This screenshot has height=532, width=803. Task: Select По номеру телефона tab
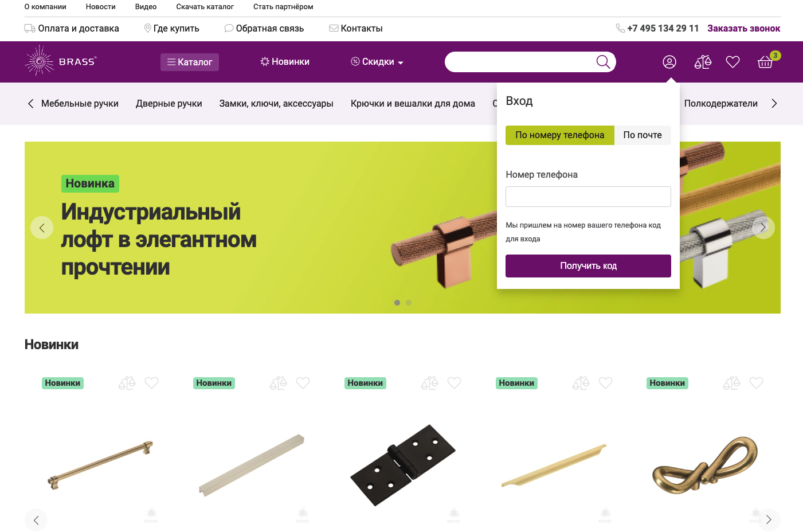[559, 135]
